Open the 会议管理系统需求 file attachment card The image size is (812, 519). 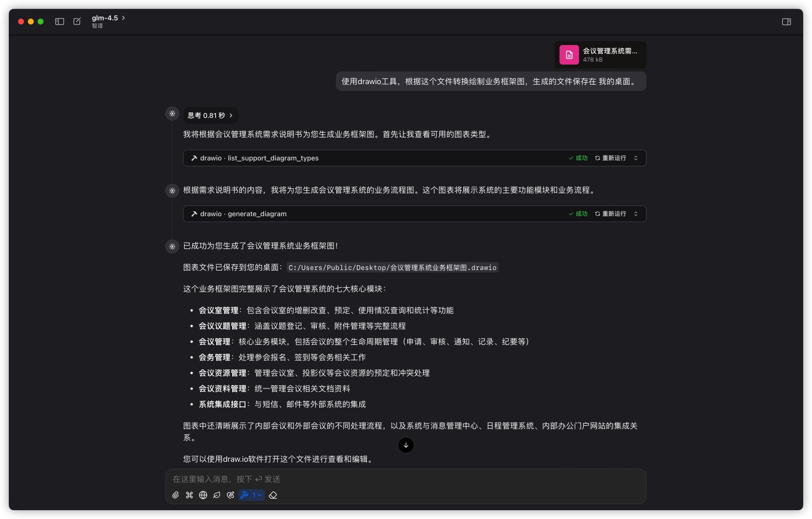(600, 55)
